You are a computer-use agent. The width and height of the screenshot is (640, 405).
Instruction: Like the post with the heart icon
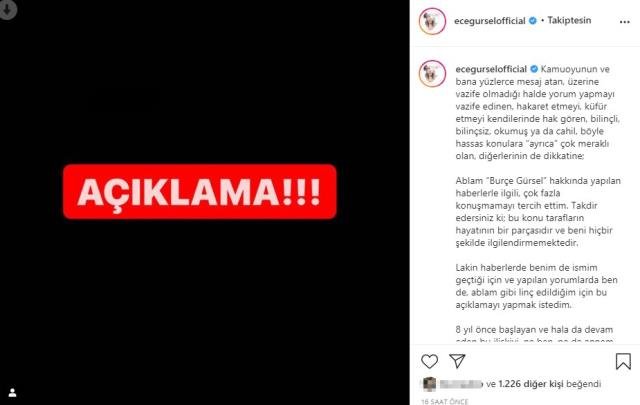tap(429, 361)
